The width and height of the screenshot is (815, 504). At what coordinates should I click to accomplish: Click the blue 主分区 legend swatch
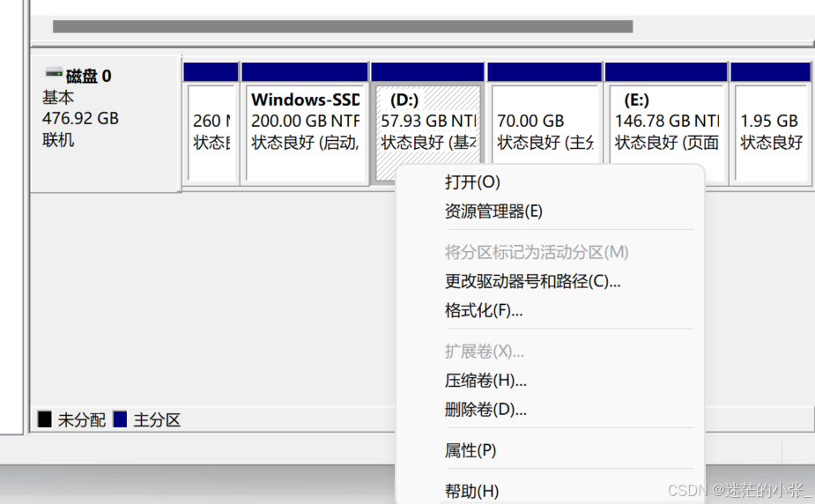coord(120,419)
